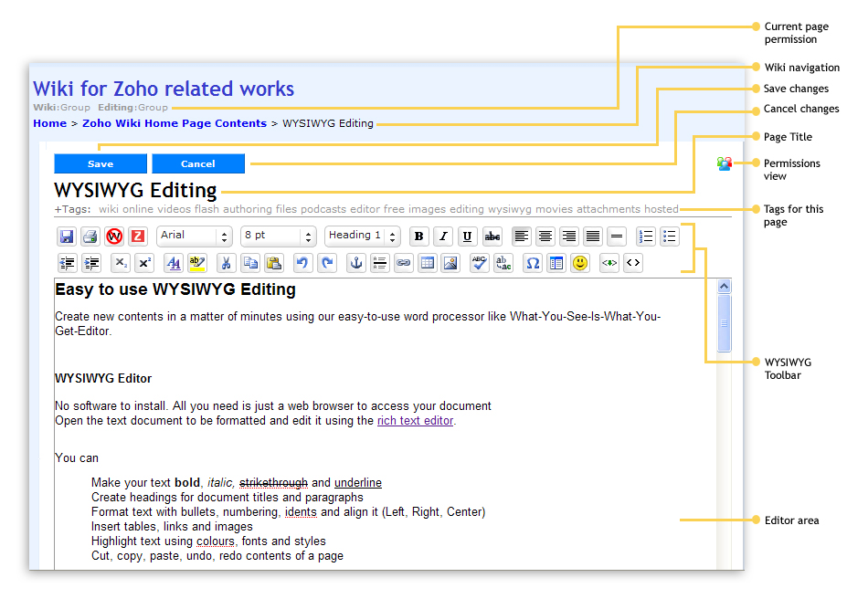Toggle underline formatting

467,236
